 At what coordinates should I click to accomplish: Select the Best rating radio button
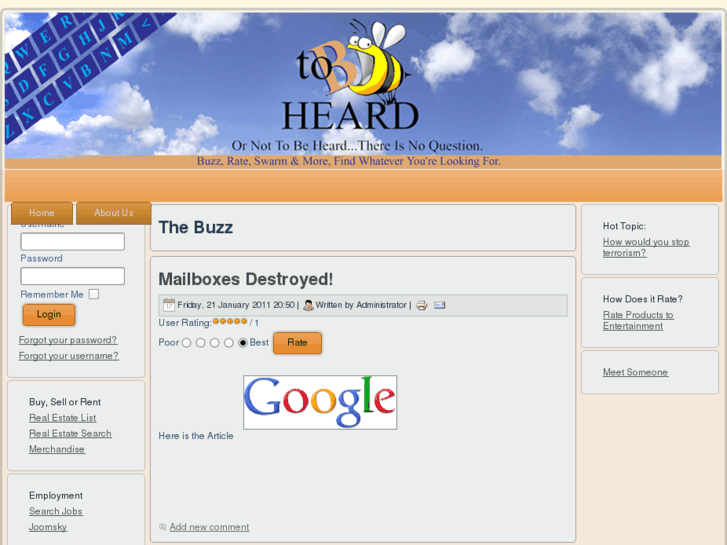(242, 343)
